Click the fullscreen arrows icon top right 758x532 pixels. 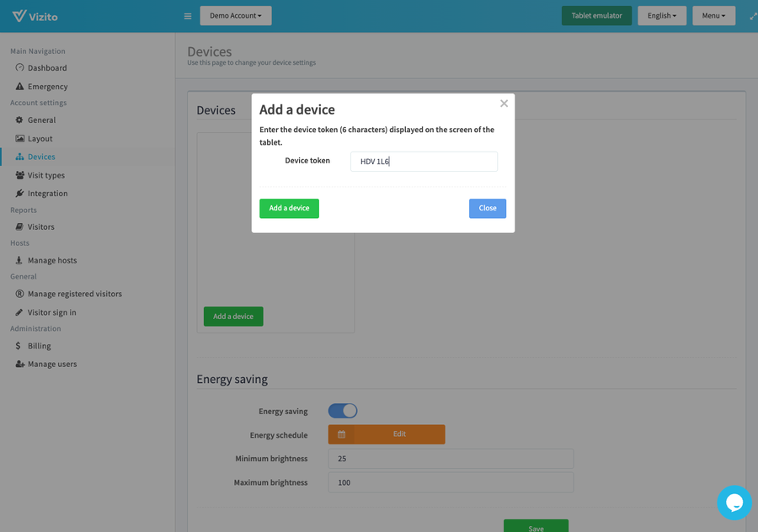point(752,15)
